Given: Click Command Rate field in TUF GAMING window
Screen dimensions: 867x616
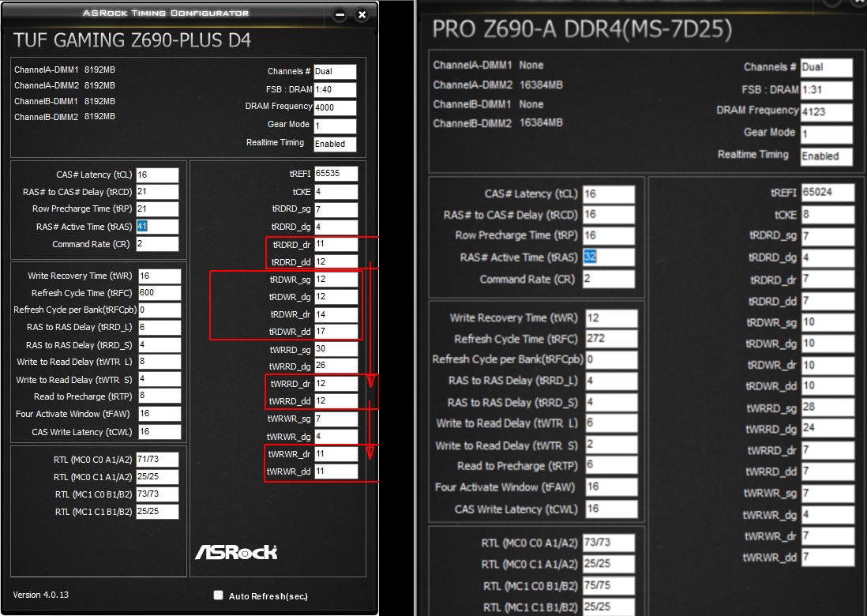Looking at the screenshot, I should 158,244.
